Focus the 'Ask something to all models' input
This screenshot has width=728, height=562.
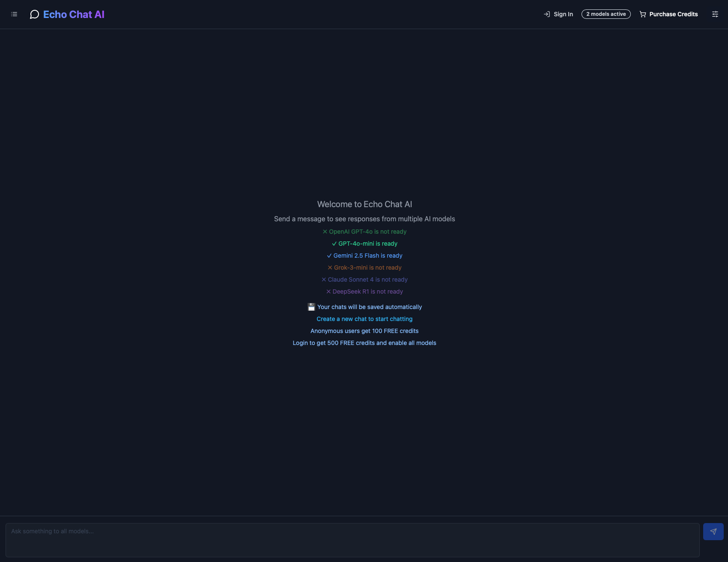(352, 540)
